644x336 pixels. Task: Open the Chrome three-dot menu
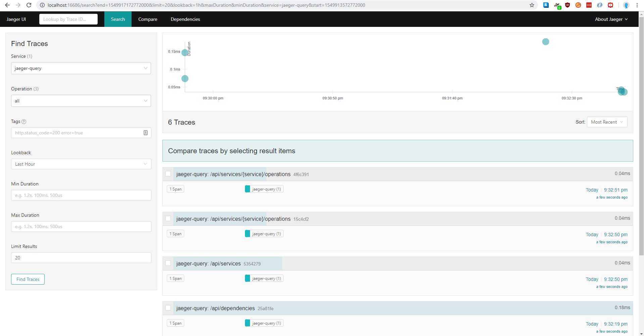[637, 5]
